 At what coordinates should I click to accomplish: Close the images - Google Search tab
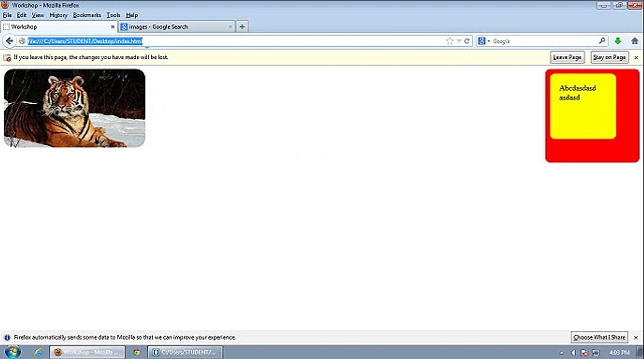tap(231, 27)
